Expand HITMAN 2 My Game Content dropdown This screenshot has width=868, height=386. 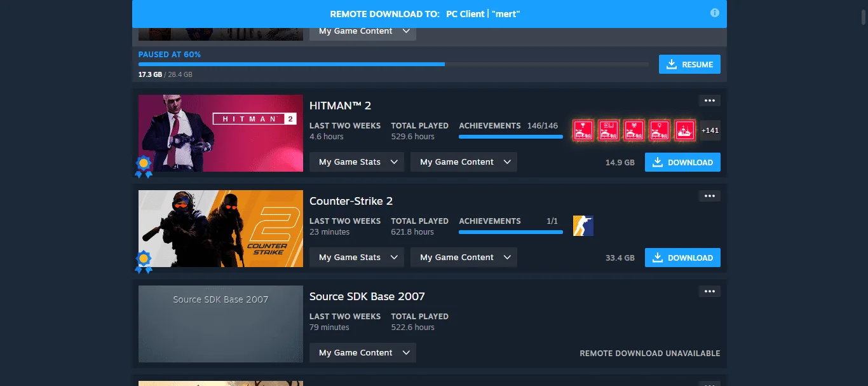[x=464, y=162]
